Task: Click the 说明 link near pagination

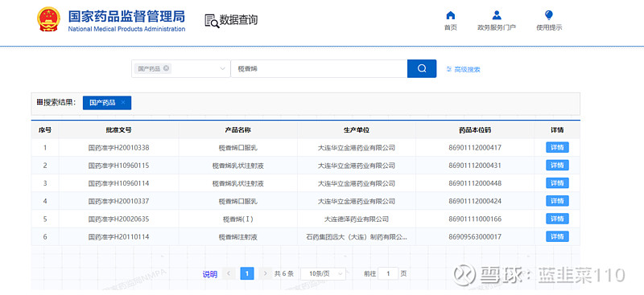Action: (210, 274)
